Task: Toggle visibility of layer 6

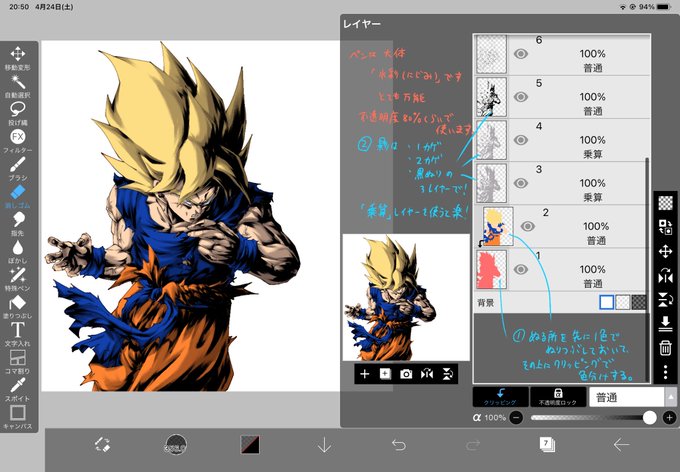Action: (521, 54)
